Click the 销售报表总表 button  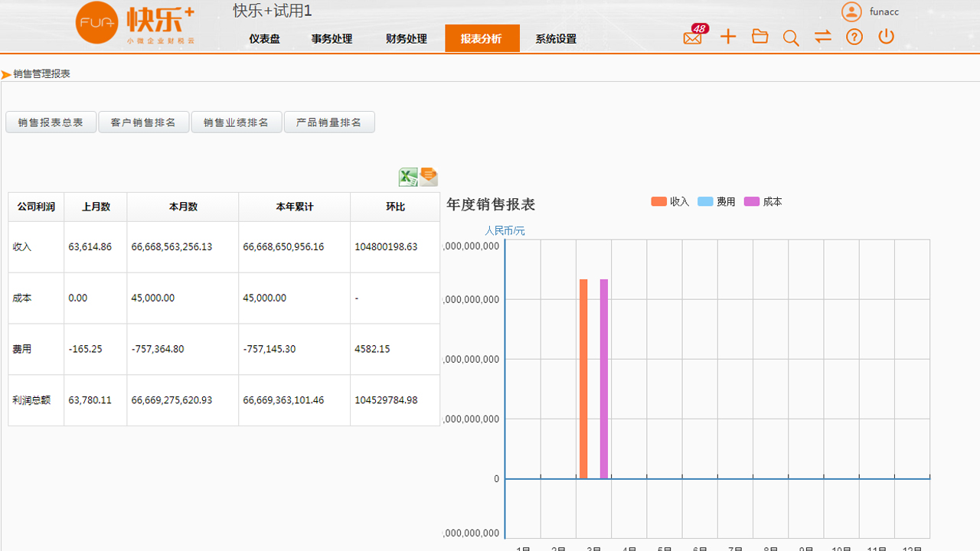pos(51,122)
